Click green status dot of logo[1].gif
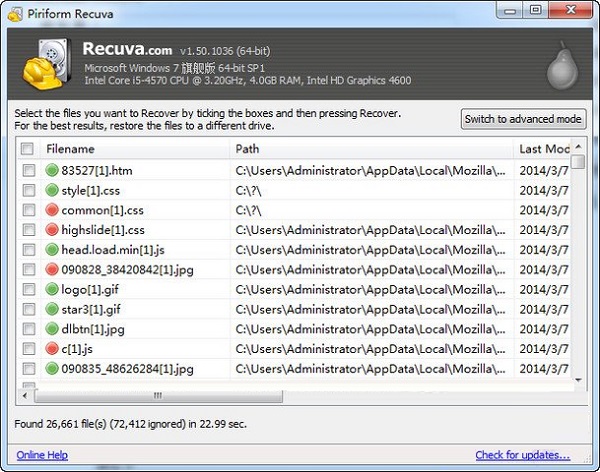Image resolution: width=600 pixels, height=472 pixels. tap(52, 289)
